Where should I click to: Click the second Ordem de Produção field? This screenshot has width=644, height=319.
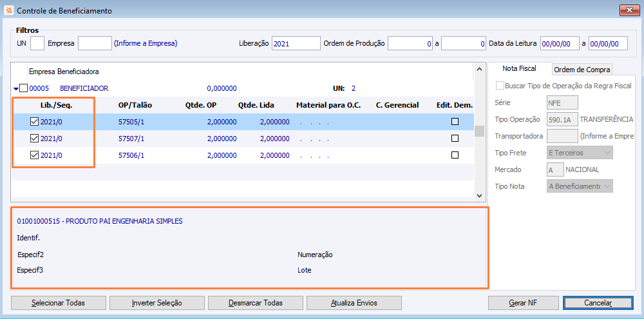[x=464, y=43]
